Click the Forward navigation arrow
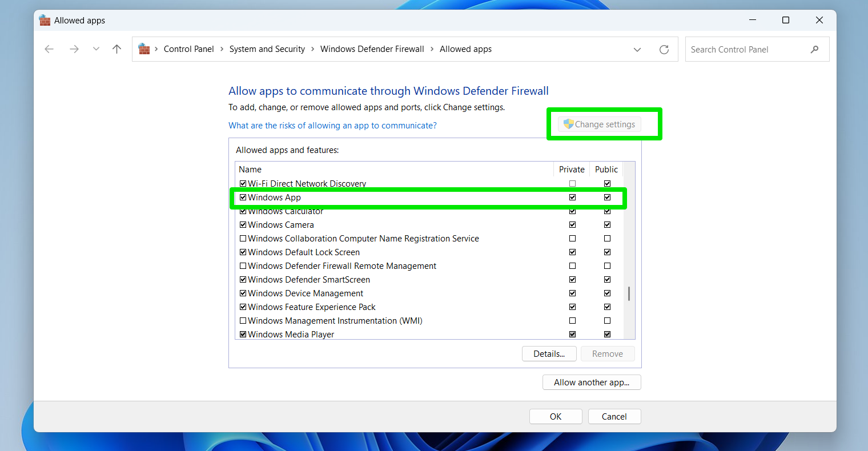 pos(74,49)
